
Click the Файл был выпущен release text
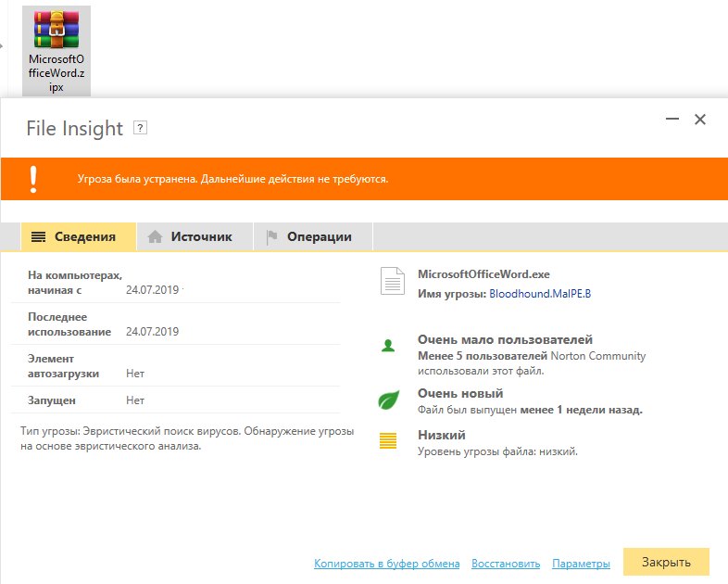530,410
